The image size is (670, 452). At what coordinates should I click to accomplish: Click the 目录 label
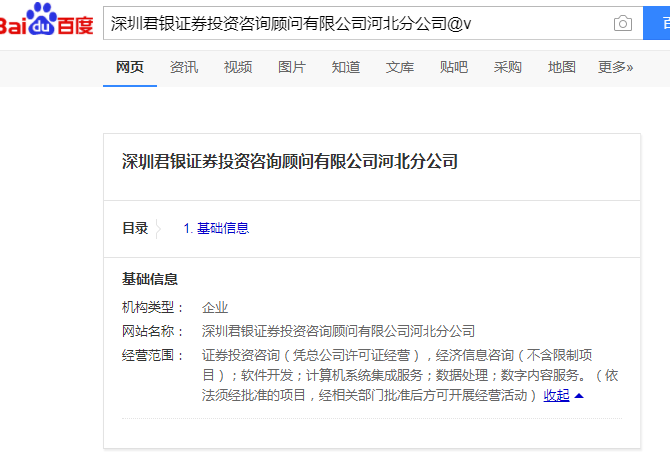point(135,228)
